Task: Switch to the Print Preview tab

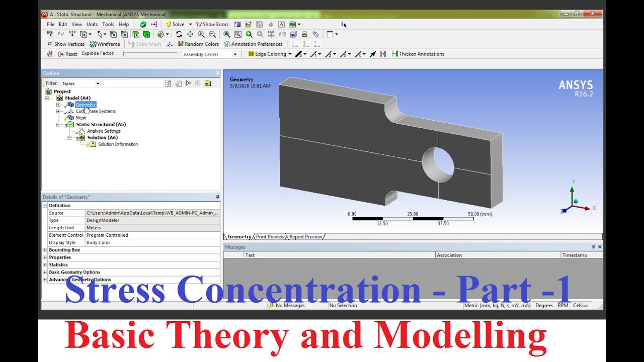Action: point(270,236)
